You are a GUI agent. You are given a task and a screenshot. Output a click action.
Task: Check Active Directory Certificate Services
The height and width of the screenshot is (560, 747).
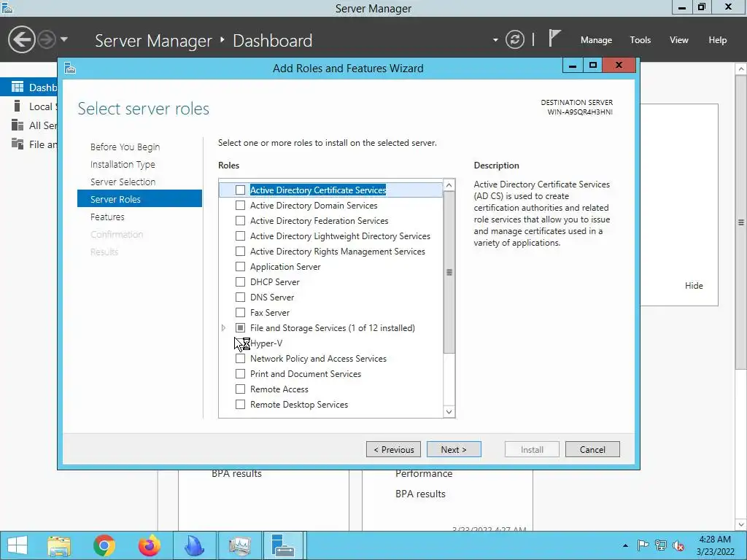click(241, 190)
